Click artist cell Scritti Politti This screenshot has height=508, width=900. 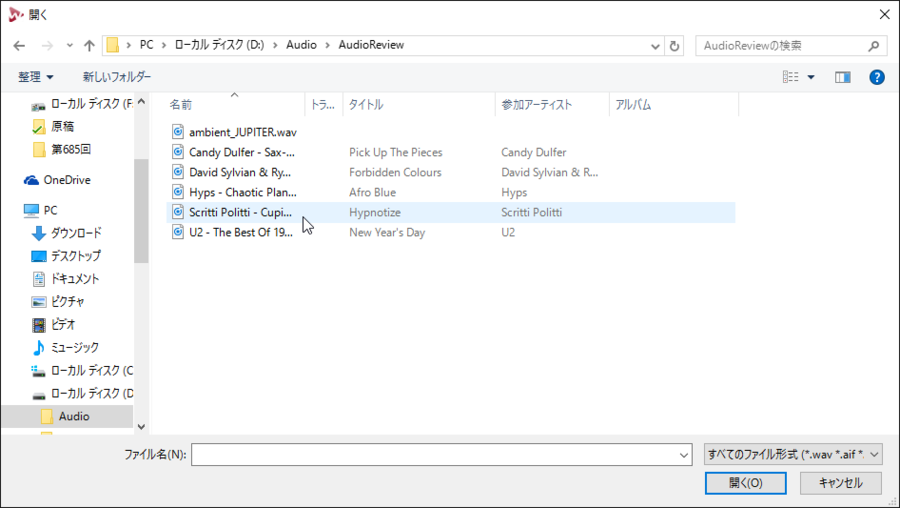[x=532, y=212]
